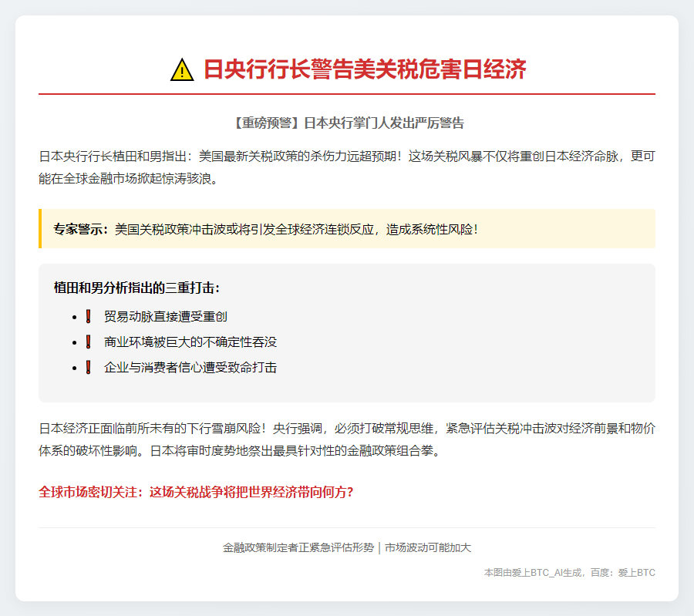This screenshot has height=616, width=694.
Task: Click the list item 商业环境被巨大的不确定性吞没
Action: [190, 342]
